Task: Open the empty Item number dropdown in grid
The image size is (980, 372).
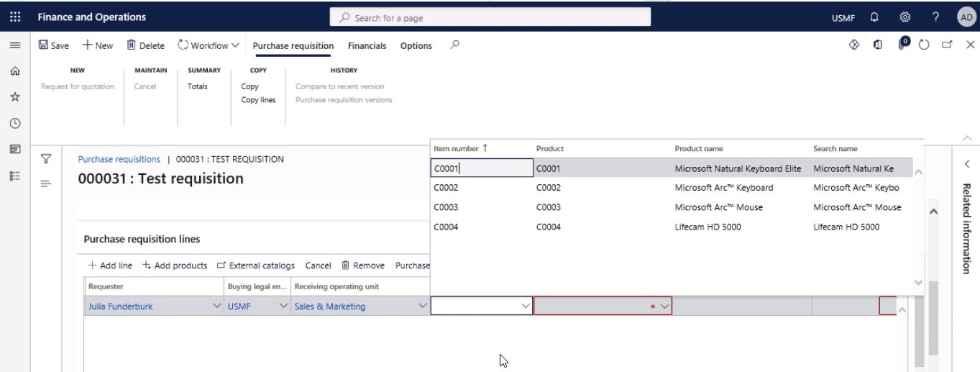Action: [x=525, y=307]
